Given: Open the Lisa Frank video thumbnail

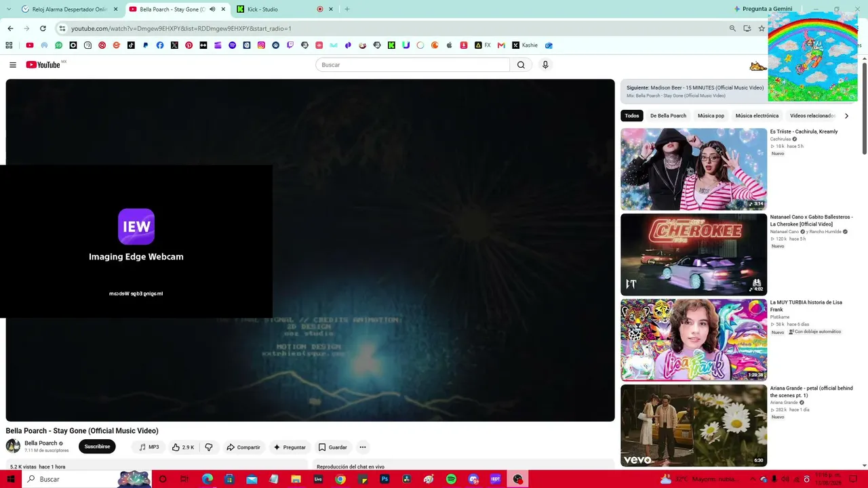Looking at the screenshot, I should click(694, 340).
